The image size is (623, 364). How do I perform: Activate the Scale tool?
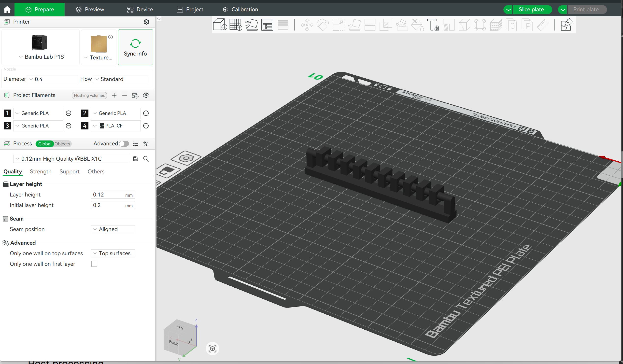click(x=338, y=25)
